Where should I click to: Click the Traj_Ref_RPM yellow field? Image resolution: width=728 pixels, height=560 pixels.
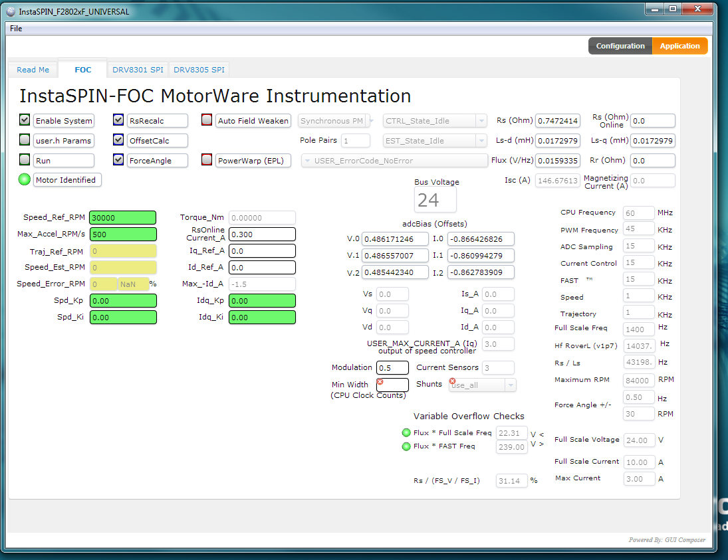click(x=123, y=251)
